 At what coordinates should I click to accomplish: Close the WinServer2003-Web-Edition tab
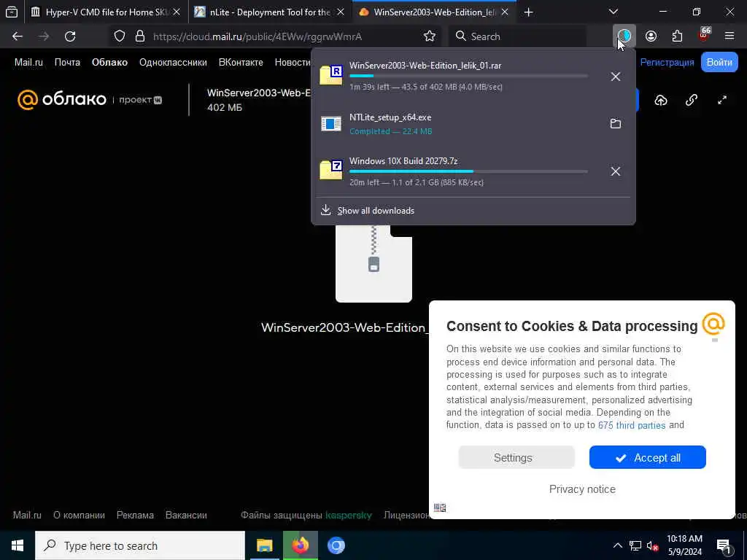click(505, 12)
